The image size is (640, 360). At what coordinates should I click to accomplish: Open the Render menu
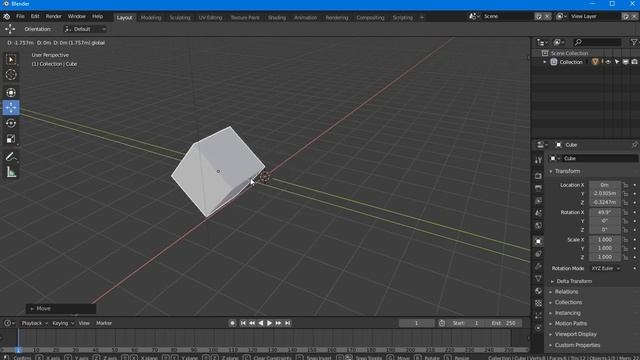click(x=53, y=17)
